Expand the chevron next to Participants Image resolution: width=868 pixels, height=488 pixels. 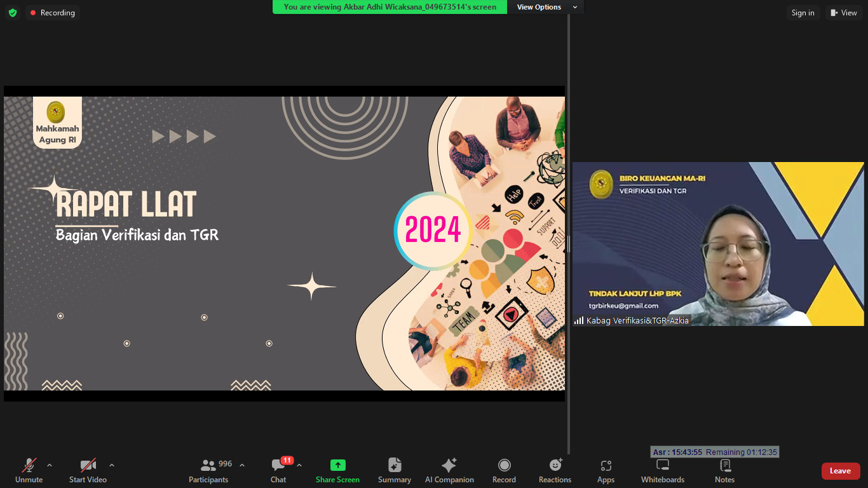pyautogui.click(x=242, y=465)
